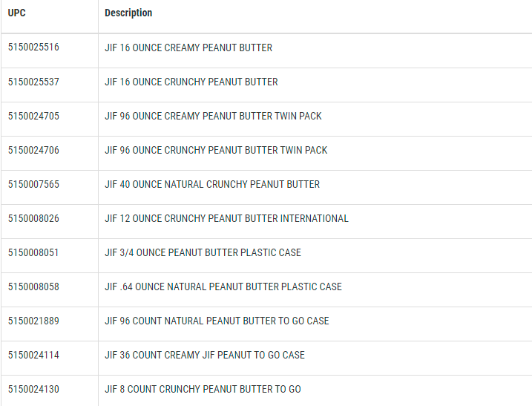Click JIF 96 OUNCE CREAMY TWIN PACK description
Viewport: 532px width, 406px height.
[x=213, y=116]
